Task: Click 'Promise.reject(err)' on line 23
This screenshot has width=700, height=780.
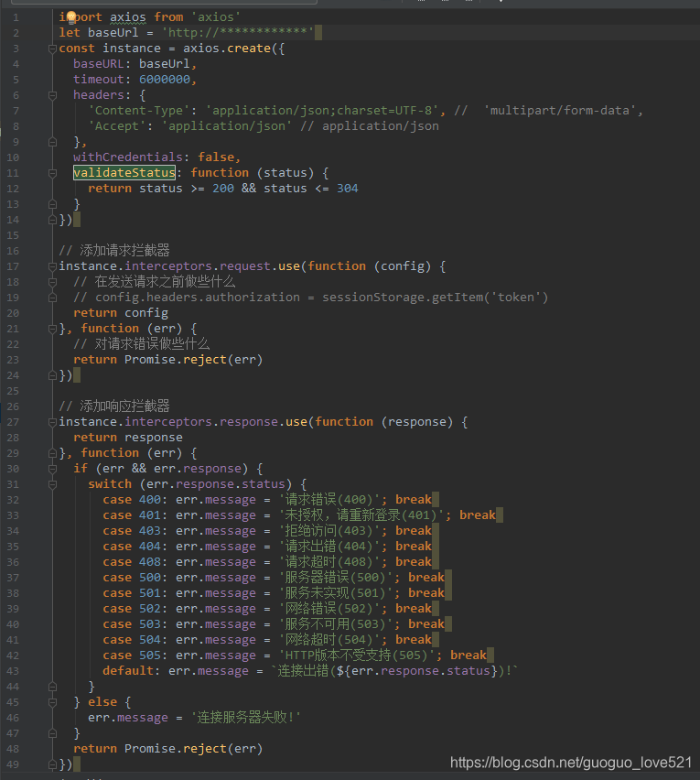Action: click(x=193, y=360)
